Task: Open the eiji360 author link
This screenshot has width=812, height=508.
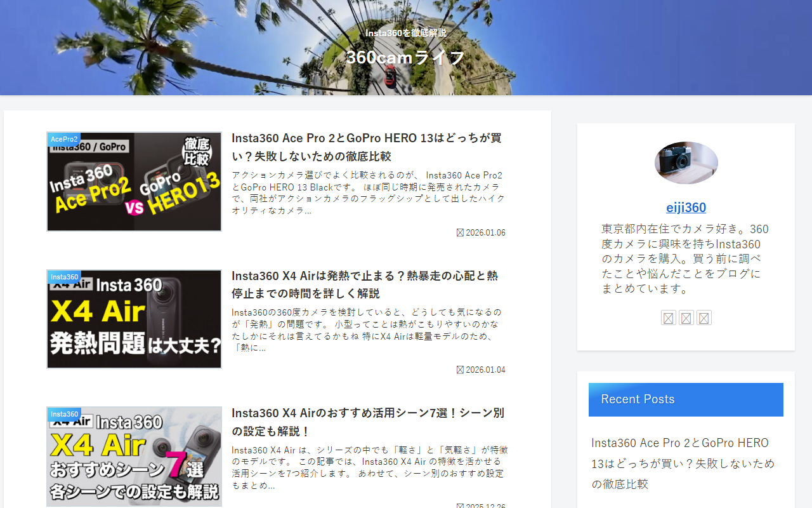Action: 686,208
